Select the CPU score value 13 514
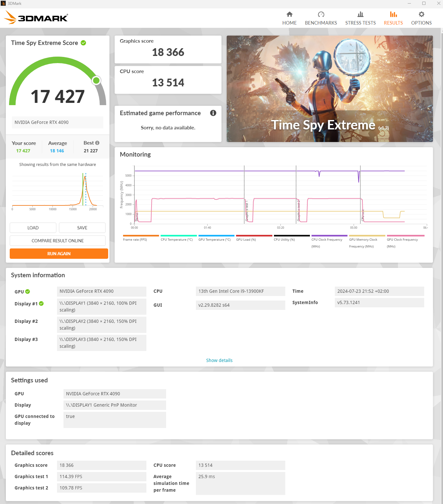The width and height of the screenshot is (443, 504). click(x=168, y=82)
